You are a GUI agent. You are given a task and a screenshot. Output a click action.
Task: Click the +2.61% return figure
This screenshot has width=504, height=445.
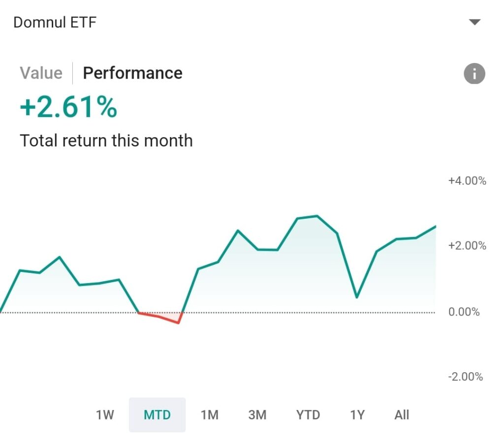[x=68, y=108]
